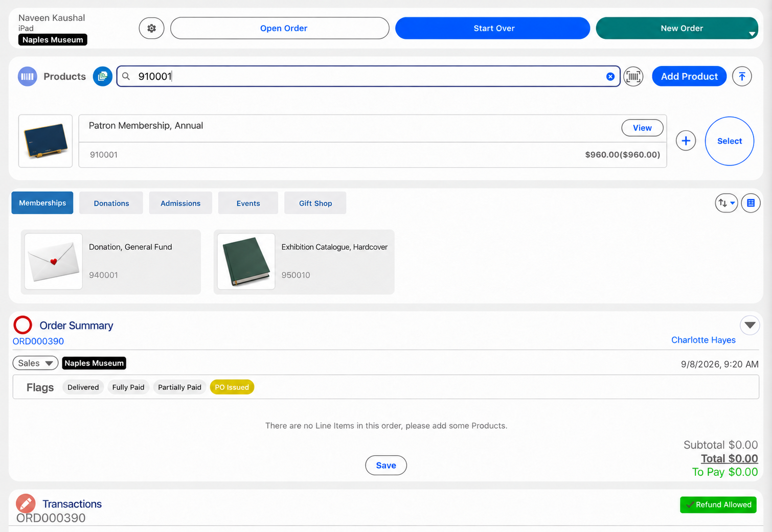
Task: Click the Transactions pencil icon
Action: tap(26, 503)
